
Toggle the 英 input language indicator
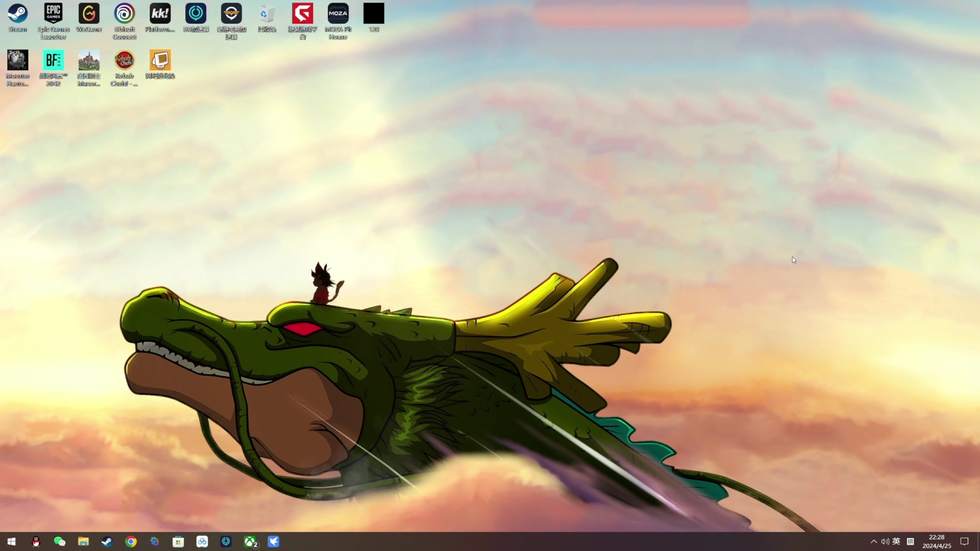click(x=896, y=541)
